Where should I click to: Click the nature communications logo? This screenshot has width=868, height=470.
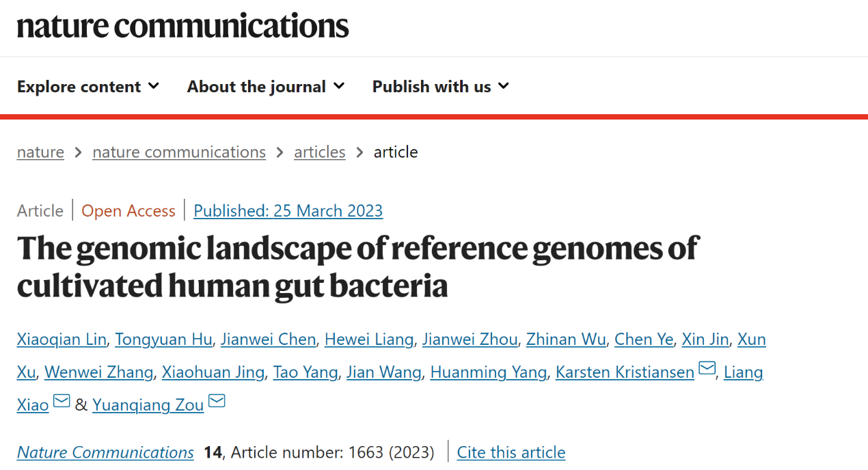click(x=183, y=26)
